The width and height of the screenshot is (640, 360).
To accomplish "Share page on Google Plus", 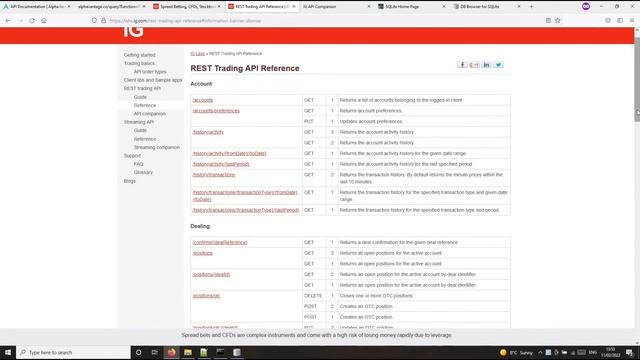I will [474, 64].
